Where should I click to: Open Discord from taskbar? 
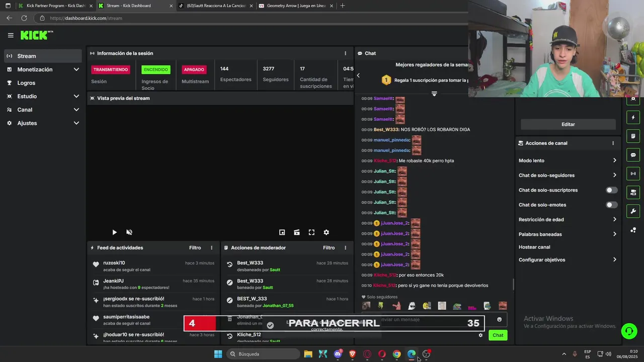coord(338,354)
